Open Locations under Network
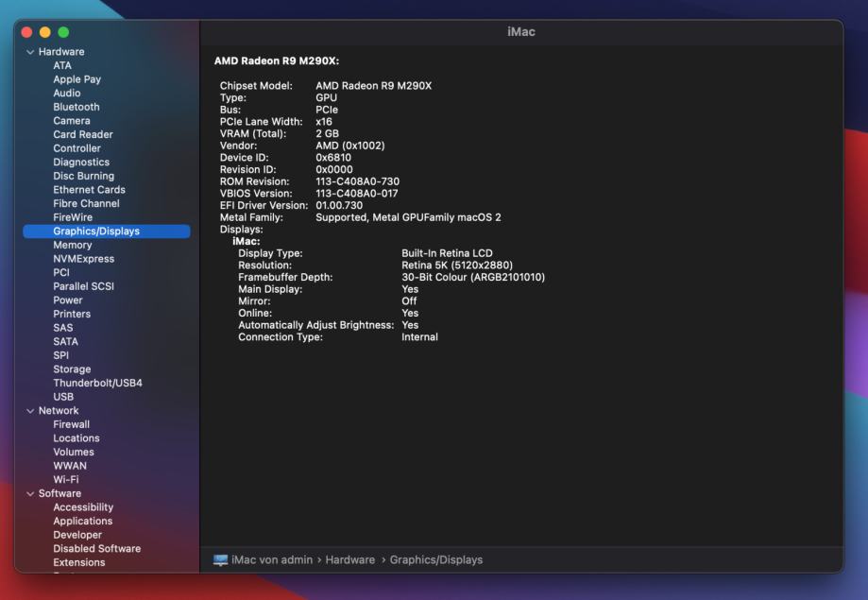The height and width of the screenshot is (600, 868). tap(77, 438)
